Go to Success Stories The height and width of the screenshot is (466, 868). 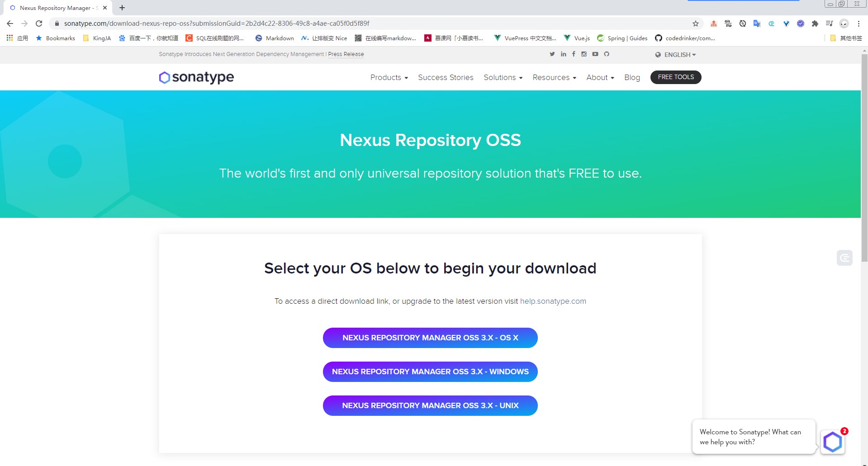(446, 77)
